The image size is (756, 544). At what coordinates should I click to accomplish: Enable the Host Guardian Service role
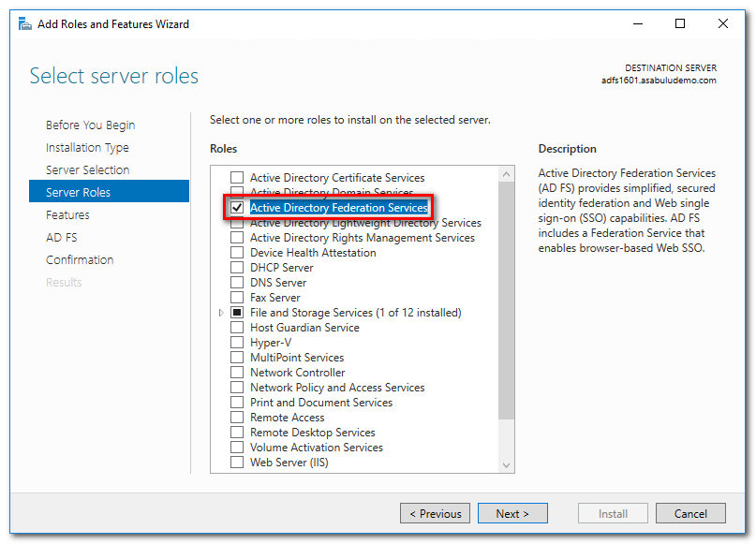[237, 328]
